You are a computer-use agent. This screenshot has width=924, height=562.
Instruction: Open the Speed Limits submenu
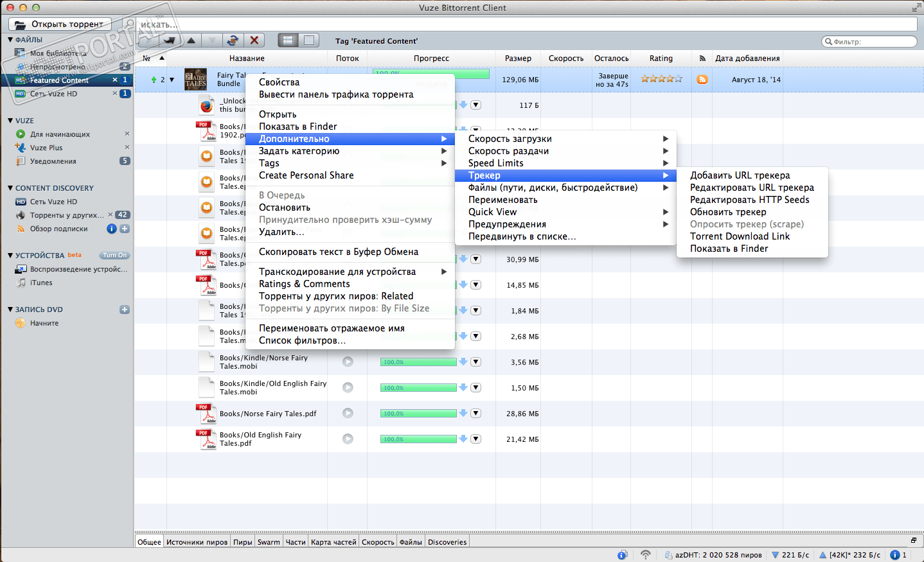[x=565, y=163]
